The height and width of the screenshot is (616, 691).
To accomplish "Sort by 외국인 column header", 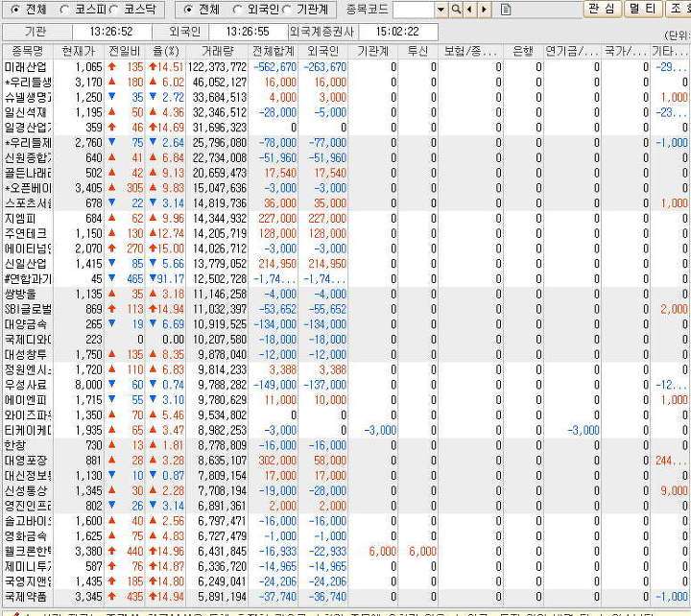I will (323, 51).
